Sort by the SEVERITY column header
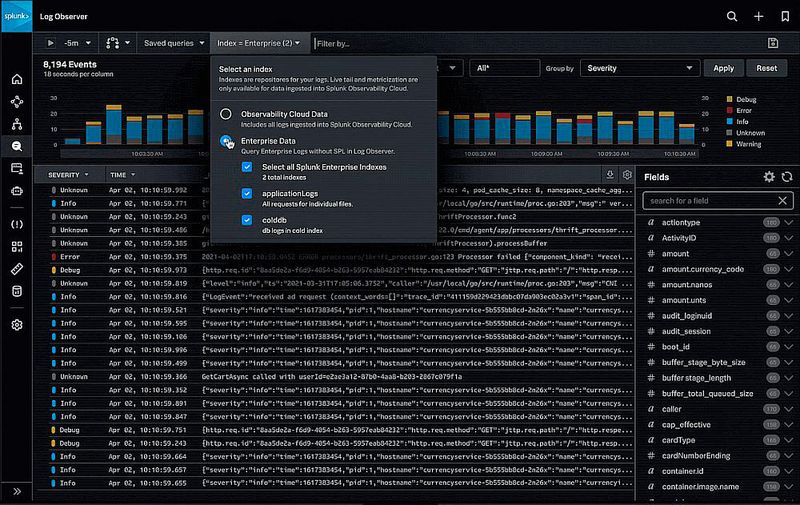This screenshot has height=505, width=800. point(68,175)
